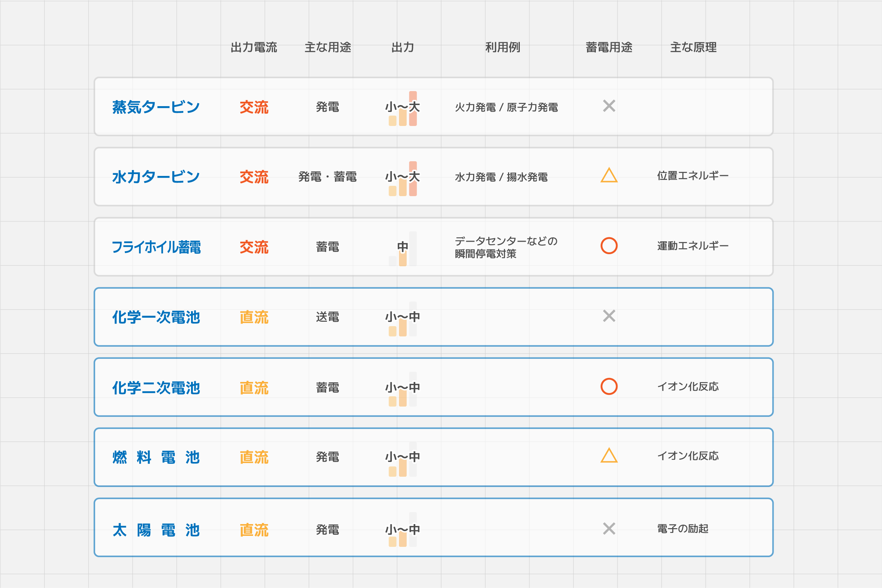The height and width of the screenshot is (588, 882).
Task: Click the X icon in 化学一次電池 row
Action: click(609, 316)
